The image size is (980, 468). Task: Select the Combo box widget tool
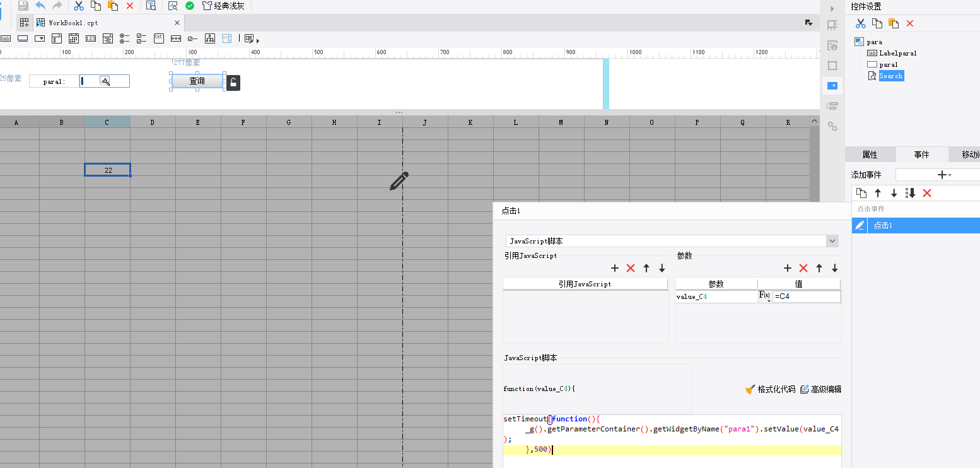pos(40,38)
